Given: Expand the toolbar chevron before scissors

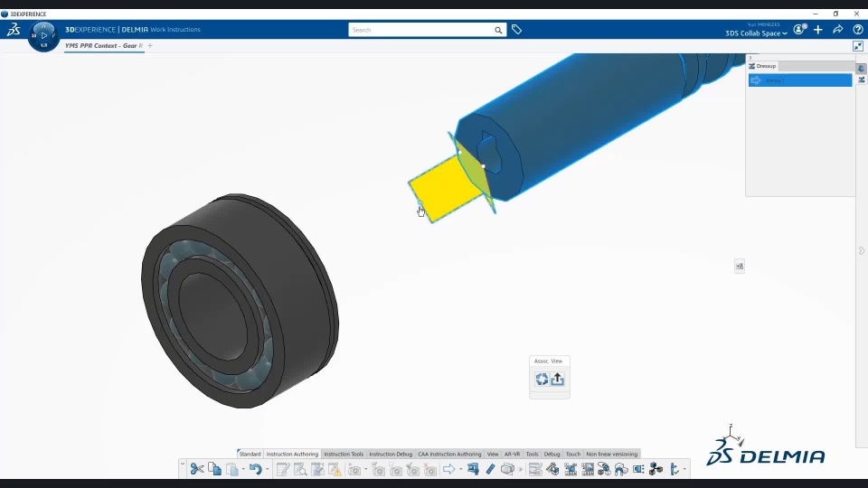Looking at the screenshot, I should tap(182, 465).
